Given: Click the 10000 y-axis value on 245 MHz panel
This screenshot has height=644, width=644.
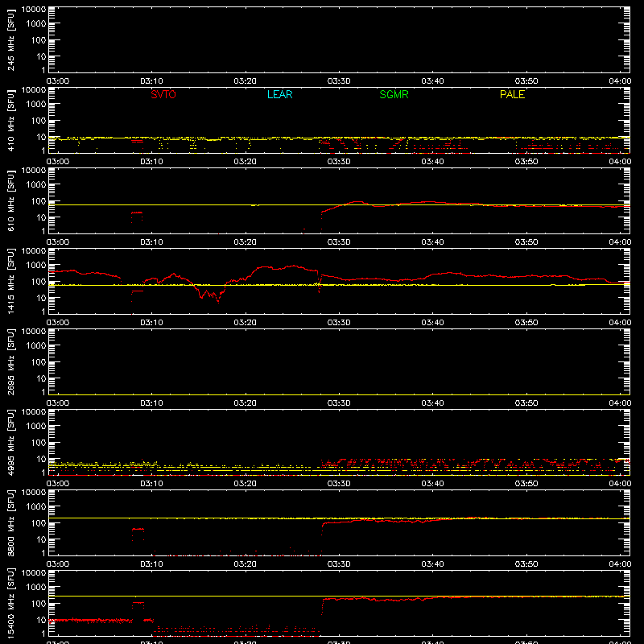Looking at the screenshot, I should point(34,10).
